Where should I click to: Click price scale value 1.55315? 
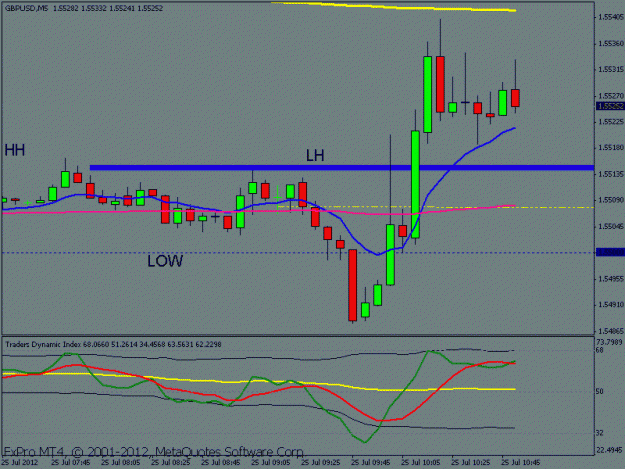pos(610,70)
